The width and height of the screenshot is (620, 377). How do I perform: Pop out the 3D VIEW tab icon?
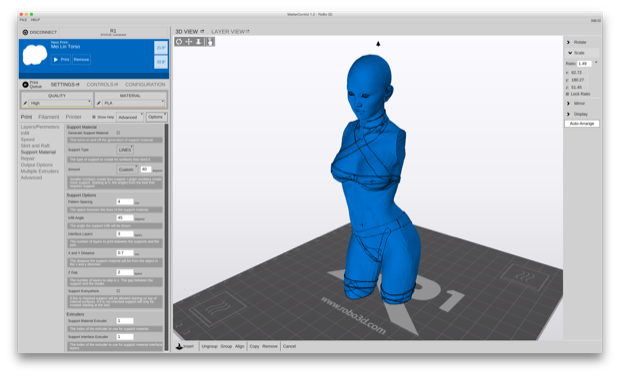(x=202, y=31)
